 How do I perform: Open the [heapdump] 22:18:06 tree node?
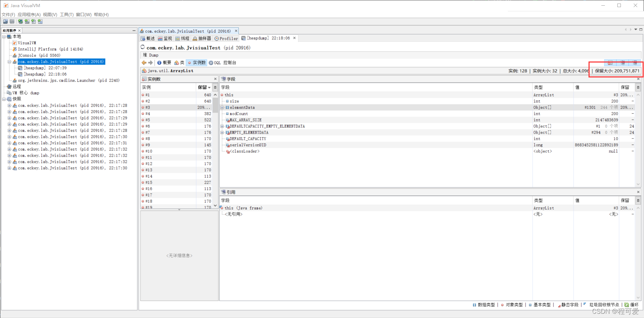point(45,74)
